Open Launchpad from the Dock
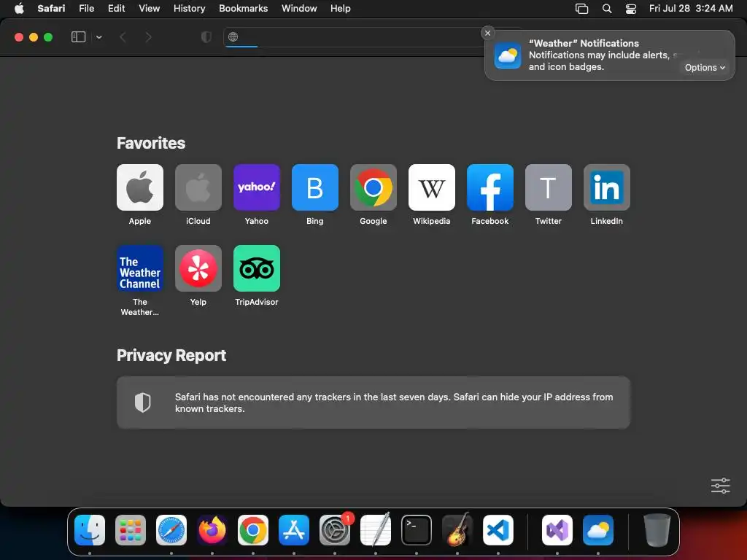This screenshot has height=560, width=747. [131, 530]
